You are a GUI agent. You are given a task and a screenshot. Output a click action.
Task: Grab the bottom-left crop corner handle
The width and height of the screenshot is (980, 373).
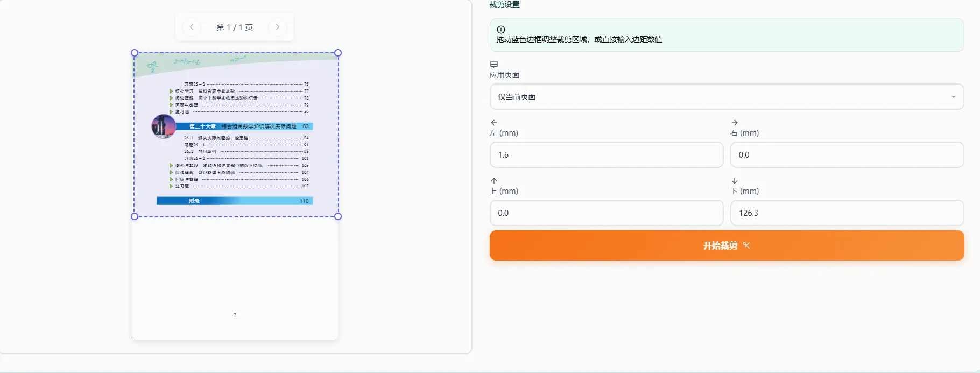click(135, 216)
